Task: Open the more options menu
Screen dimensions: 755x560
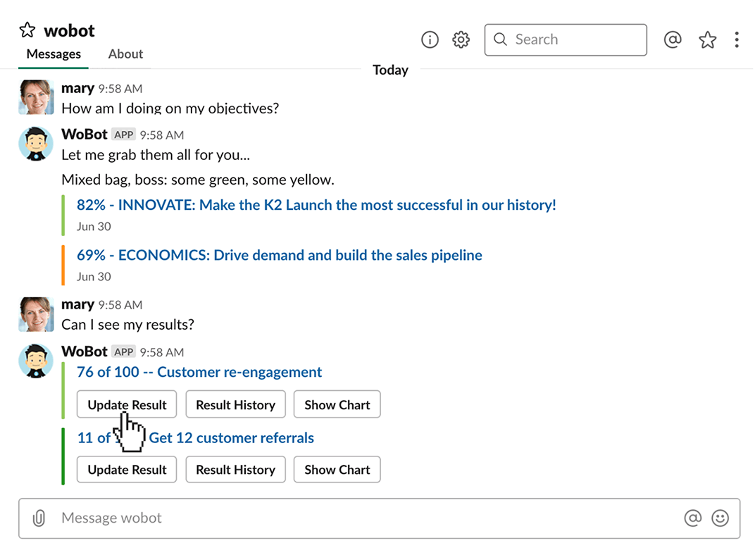Action: point(737,39)
